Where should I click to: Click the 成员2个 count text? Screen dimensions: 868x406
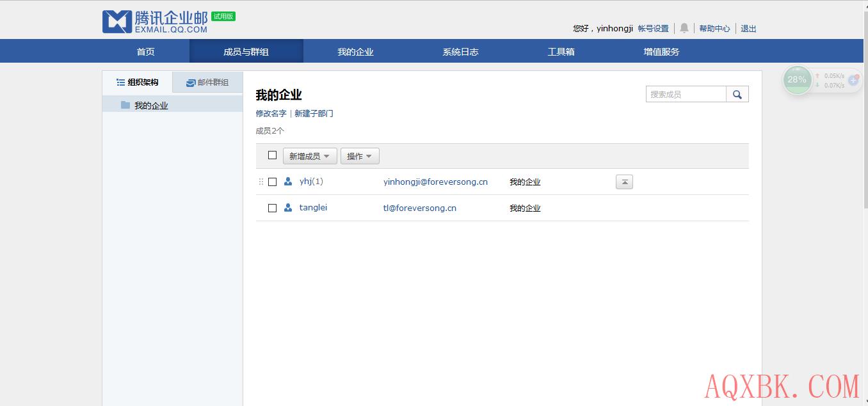tap(270, 130)
